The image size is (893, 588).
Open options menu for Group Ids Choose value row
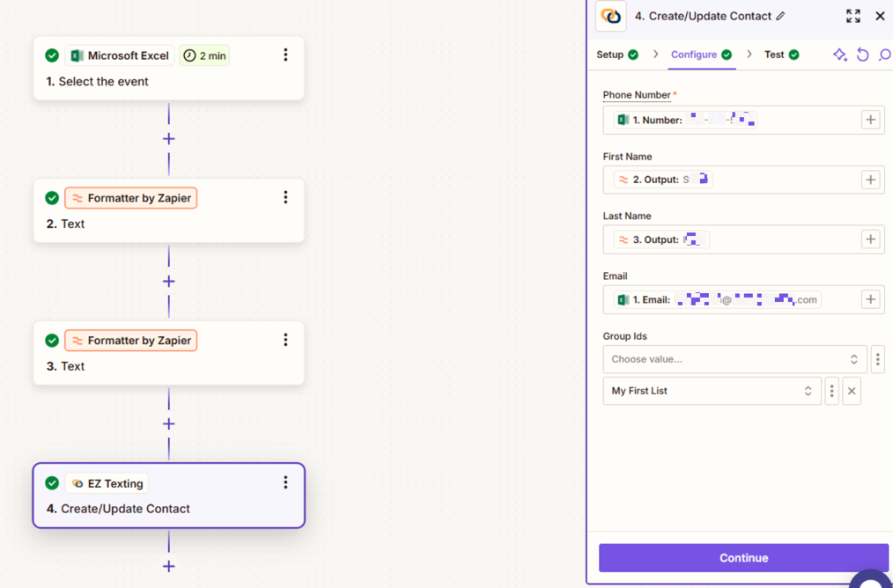(x=878, y=359)
